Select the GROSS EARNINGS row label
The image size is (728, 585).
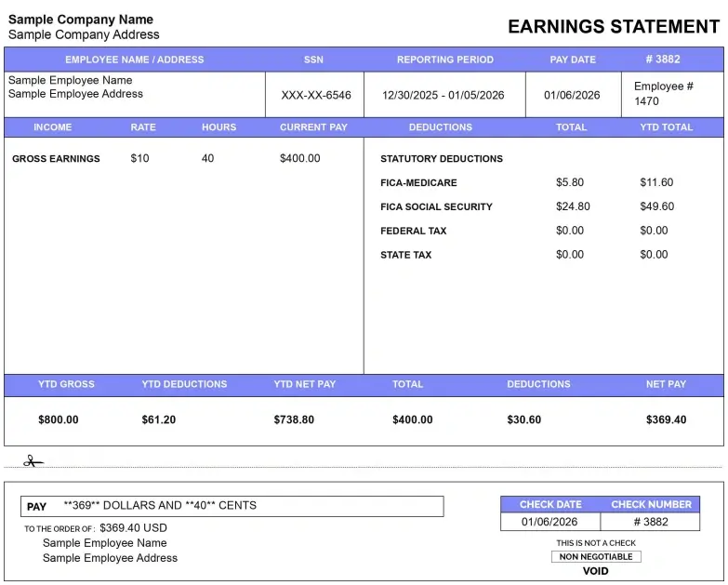click(56, 159)
